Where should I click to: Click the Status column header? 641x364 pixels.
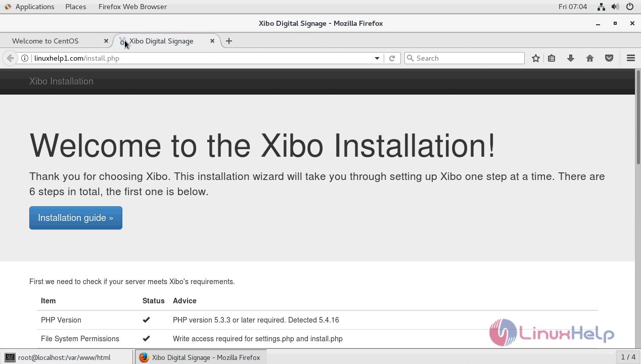pyautogui.click(x=154, y=301)
